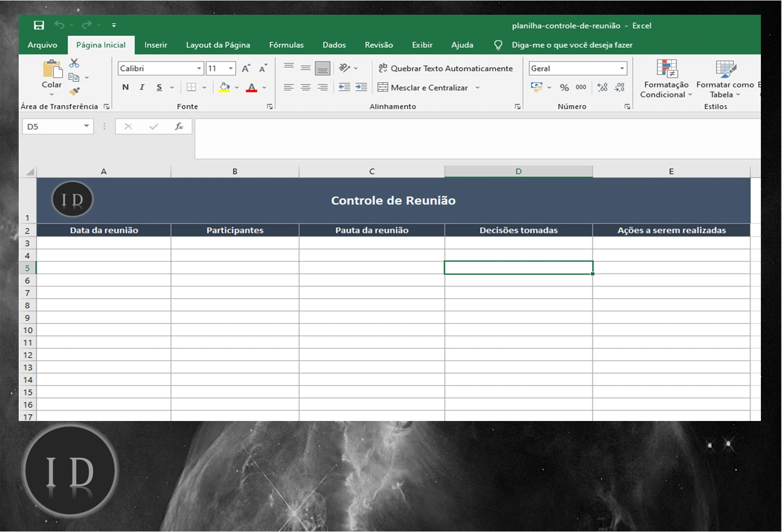Image resolution: width=782 pixels, height=532 pixels.
Task: Click the yellow Fill Color bucket
Action: (224, 87)
